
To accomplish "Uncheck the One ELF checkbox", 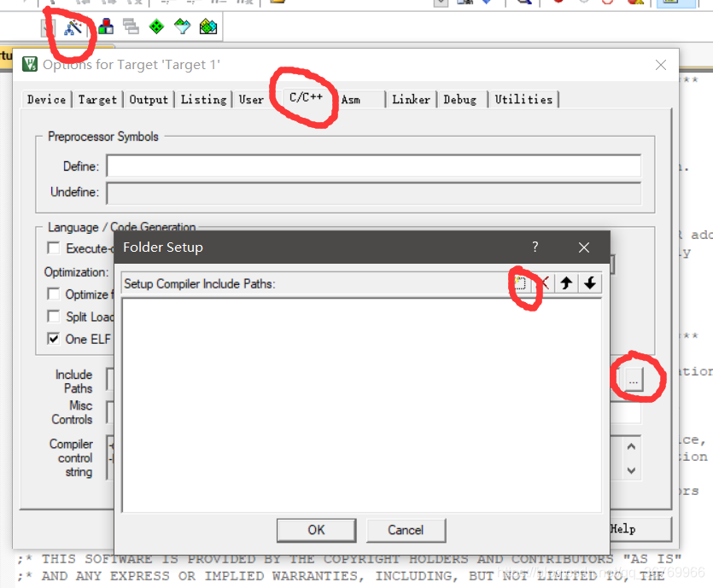I will click(x=54, y=339).
